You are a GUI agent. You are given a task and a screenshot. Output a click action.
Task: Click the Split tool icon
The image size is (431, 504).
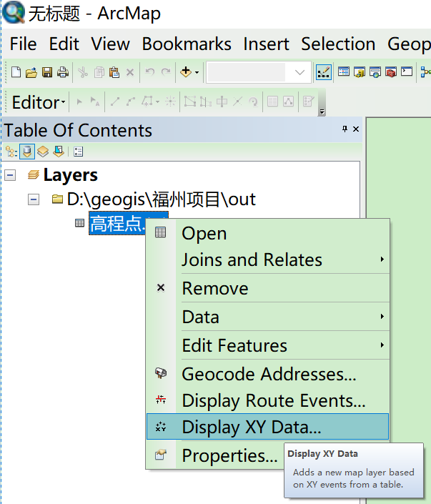coord(237,102)
